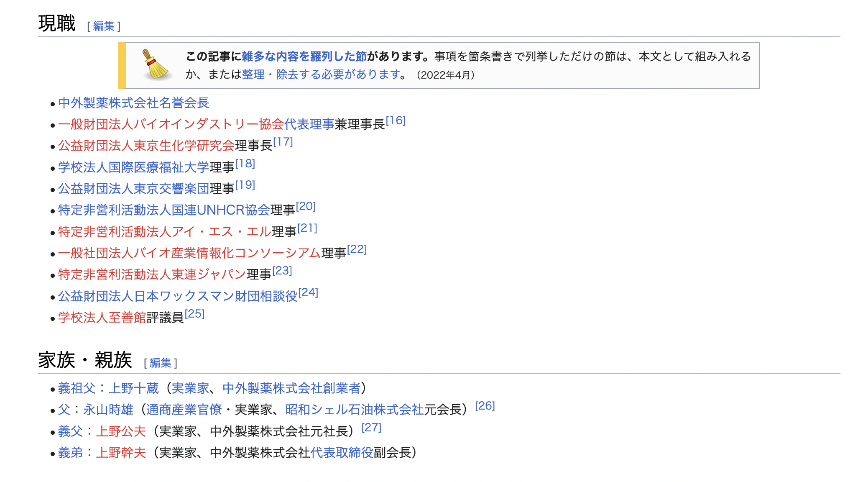The width and height of the screenshot is (868, 482).
Task: Click text 理事長 after 東京生化学研究会
Action: pos(254,146)
